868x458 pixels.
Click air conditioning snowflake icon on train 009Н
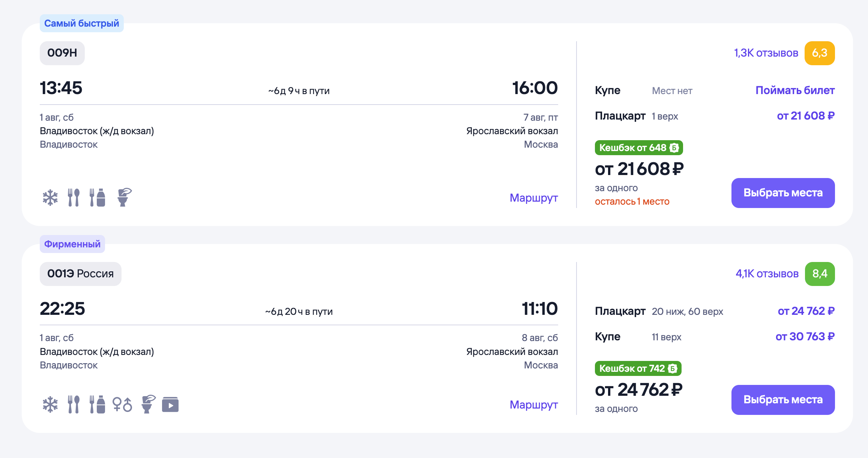tap(50, 198)
